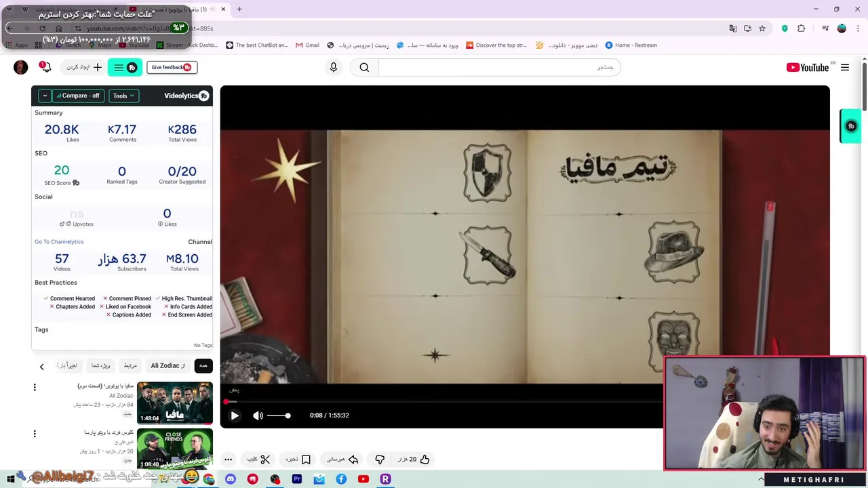Click the Comment Hearted best practice

(x=69, y=299)
